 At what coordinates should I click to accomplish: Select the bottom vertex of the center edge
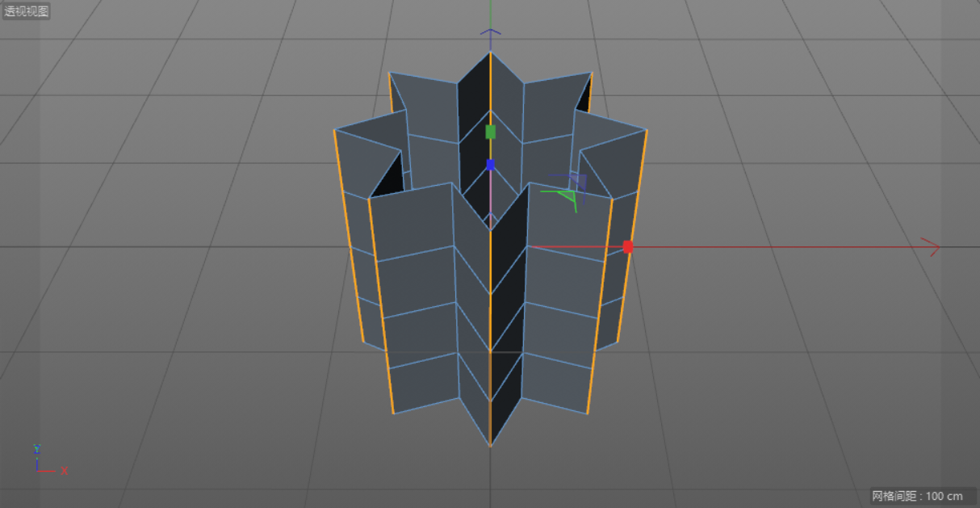point(490,445)
